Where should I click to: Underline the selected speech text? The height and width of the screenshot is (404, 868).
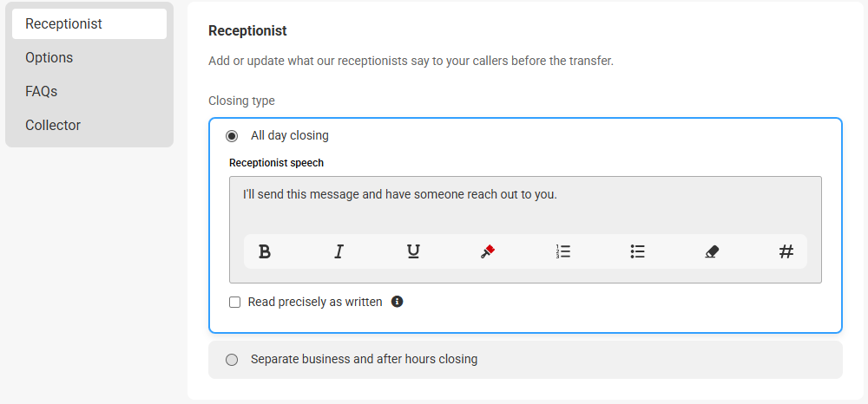click(413, 252)
